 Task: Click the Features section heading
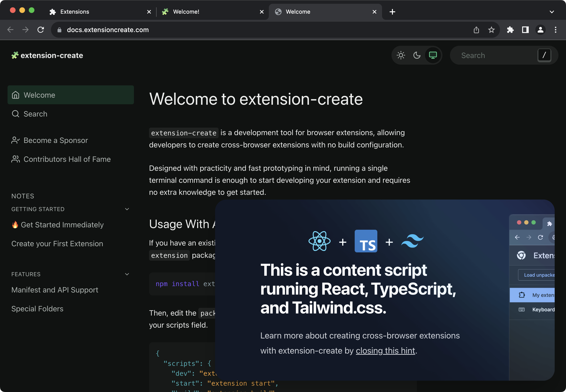[x=26, y=274]
